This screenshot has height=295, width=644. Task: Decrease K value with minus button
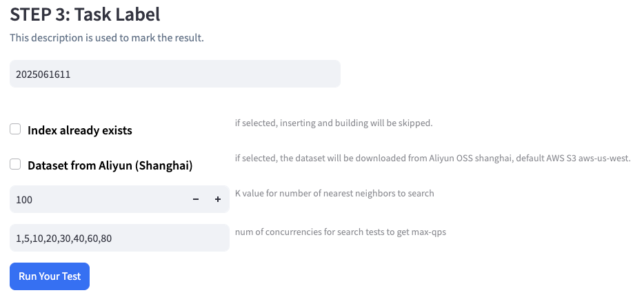tap(196, 200)
